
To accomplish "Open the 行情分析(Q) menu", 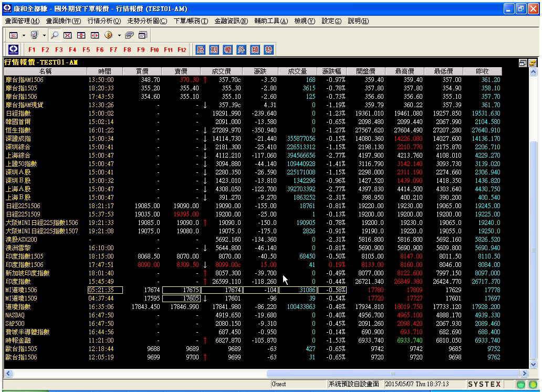I will tap(105, 21).
